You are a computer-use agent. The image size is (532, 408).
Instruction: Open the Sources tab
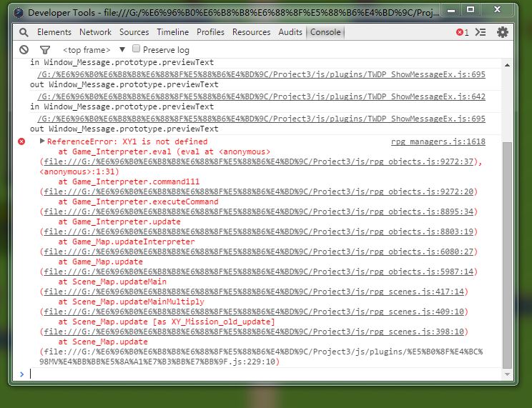tap(134, 32)
